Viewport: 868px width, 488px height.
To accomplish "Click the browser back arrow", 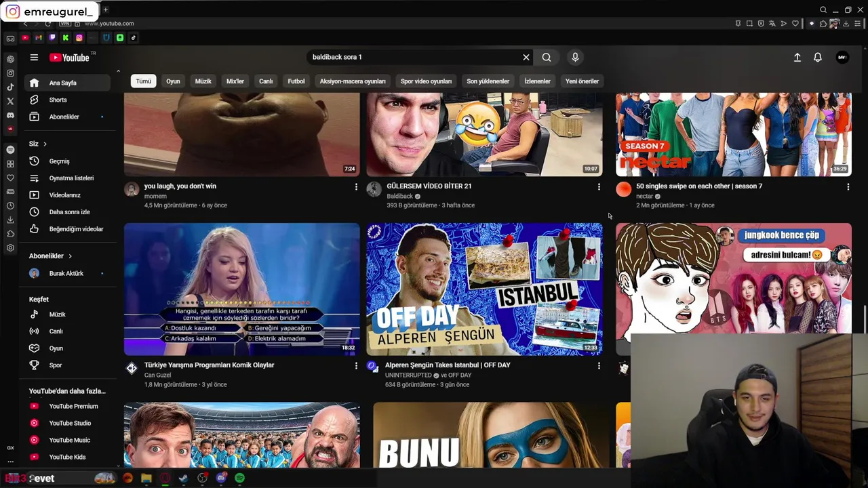I will [x=26, y=24].
